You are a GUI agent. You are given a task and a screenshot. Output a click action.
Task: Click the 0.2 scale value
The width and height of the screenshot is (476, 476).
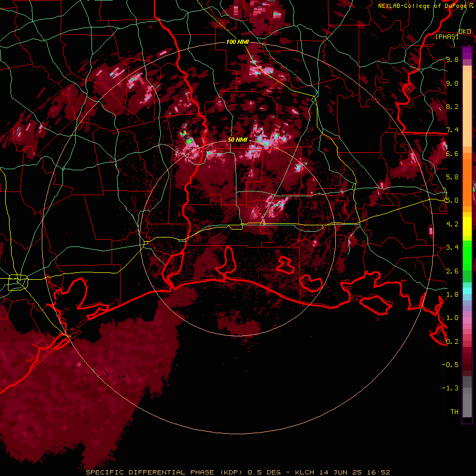pos(452,342)
